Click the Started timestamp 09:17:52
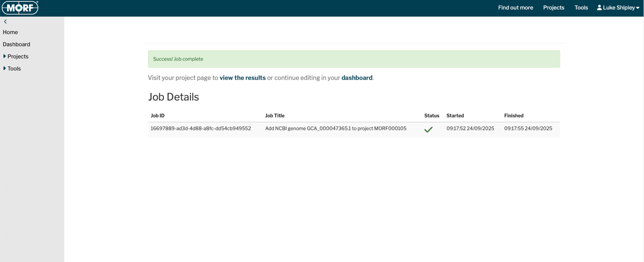Viewport: 644px width, 262px height. pyautogui.click(x=470, y=128)
